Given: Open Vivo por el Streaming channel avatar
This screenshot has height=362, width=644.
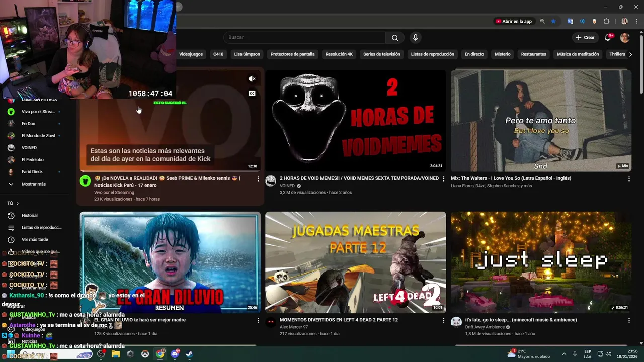Looking at the screenshot, I should pyautogui.click(x=86, y=181).
